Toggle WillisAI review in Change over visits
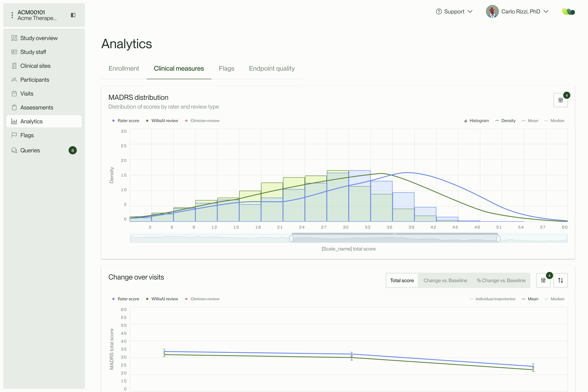588x392 pixels. click(162, 299)
